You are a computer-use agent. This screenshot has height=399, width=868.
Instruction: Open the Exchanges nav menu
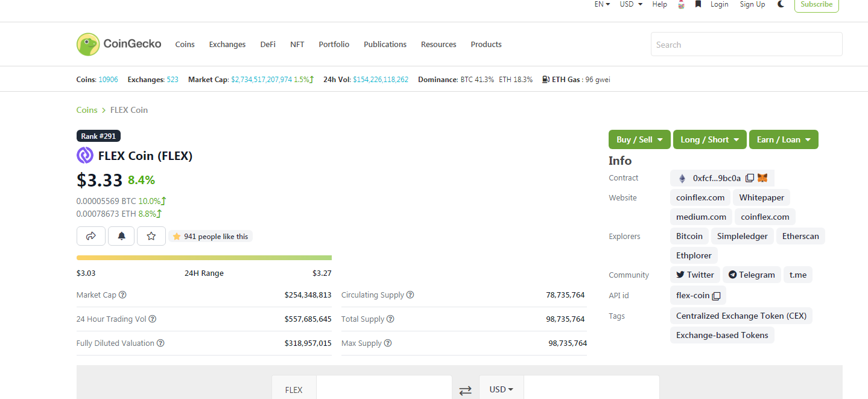227,44
